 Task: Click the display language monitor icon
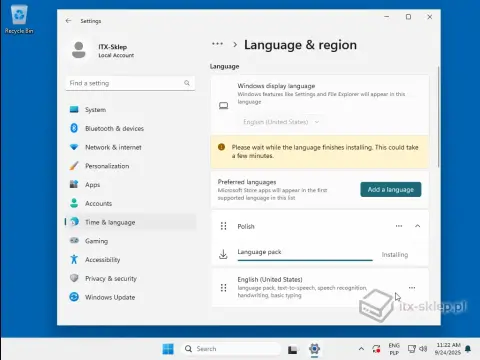pos(223,106)
